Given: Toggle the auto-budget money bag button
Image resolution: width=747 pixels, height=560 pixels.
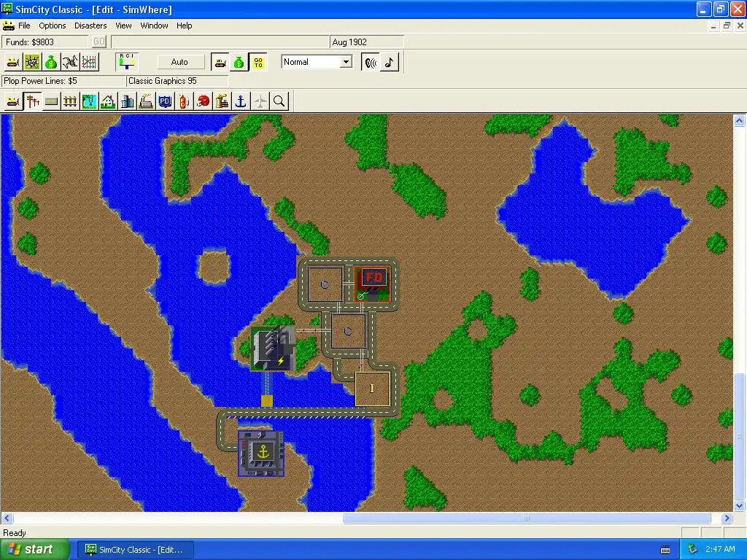Looking at the screenshot, I should (239, 63).
